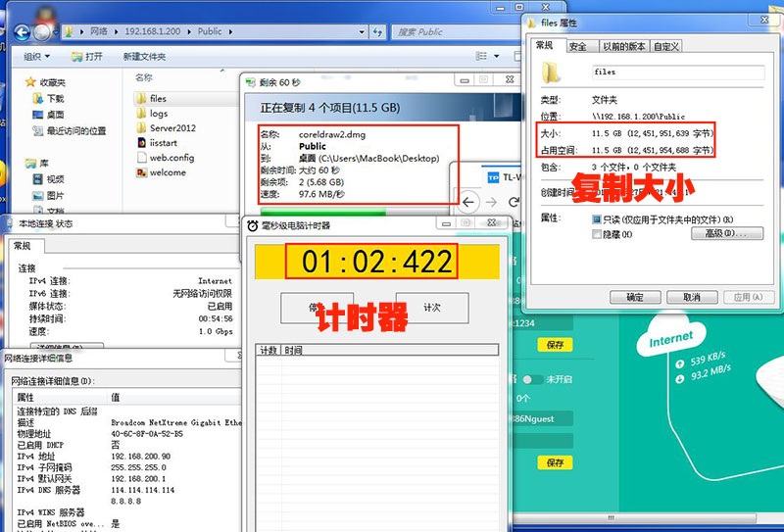Click the upper 保存 button on router page

click(x=555, y=345)
